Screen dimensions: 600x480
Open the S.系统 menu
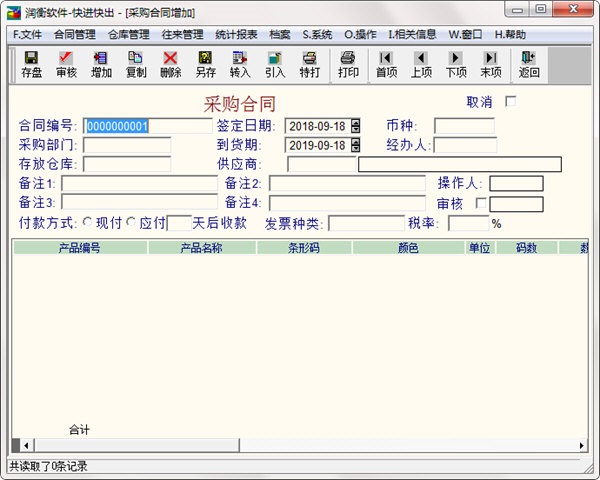pos(317,34)
